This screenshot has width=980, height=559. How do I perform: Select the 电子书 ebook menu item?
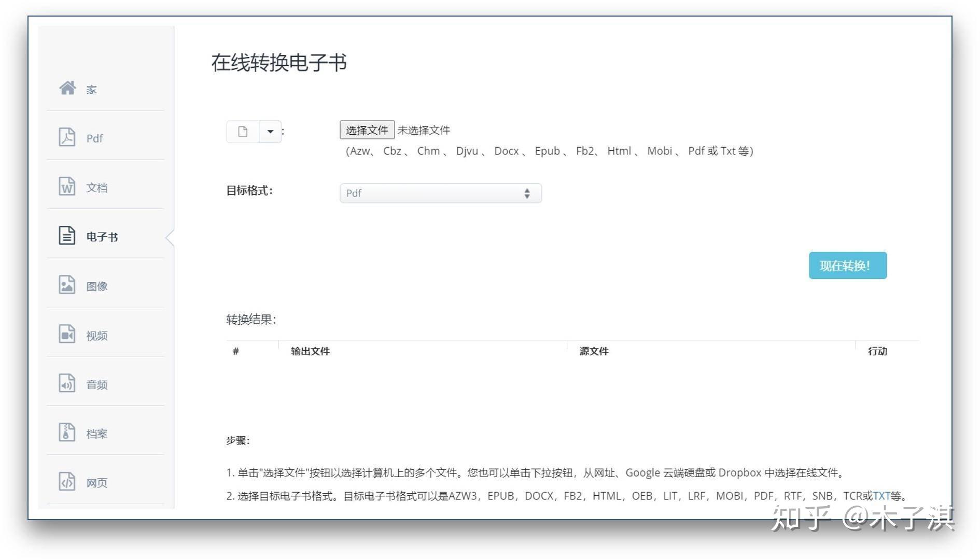click(x=105, y=236)
